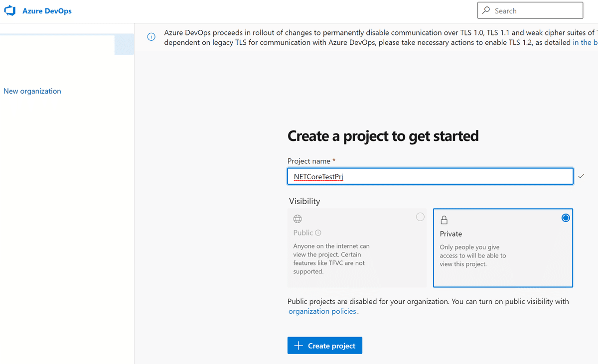This screenshot has height=364, width=598.
Task: Click the info icon beside Public label
Action: pyautogui.click(x=318, y=233)
